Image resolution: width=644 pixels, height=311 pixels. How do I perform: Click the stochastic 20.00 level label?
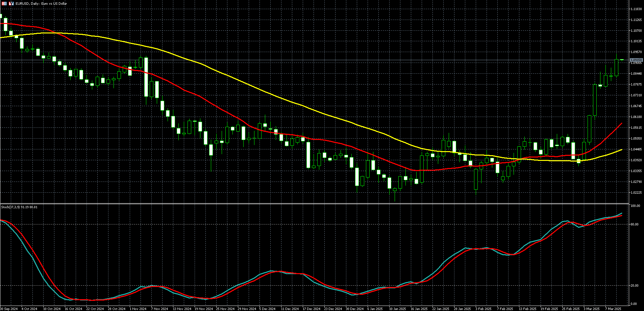635,286
